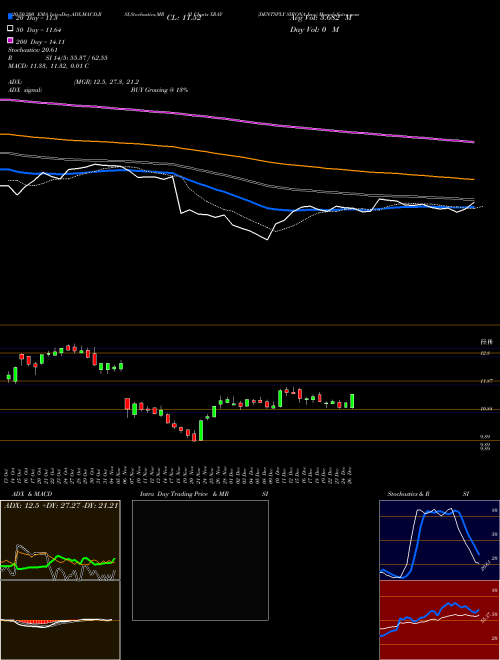Image resolution: width=500 pixels, height=660 pixels.
Task: Open the ADX & MACD indicator panel
Action: (60, 580)
